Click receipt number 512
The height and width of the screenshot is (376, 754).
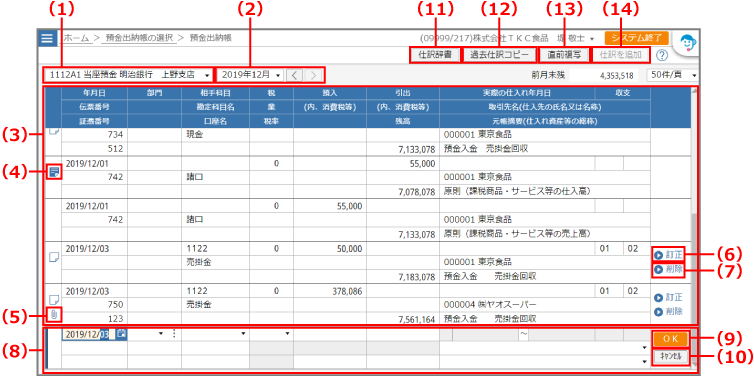point(115,149)
